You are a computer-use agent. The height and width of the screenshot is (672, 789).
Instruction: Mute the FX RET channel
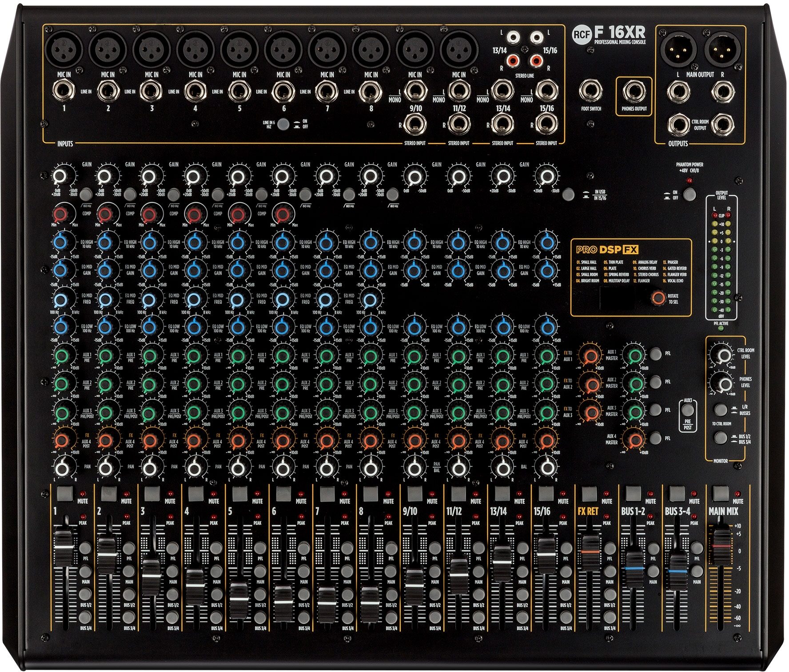pyautogui.click(x=590, y=494)
